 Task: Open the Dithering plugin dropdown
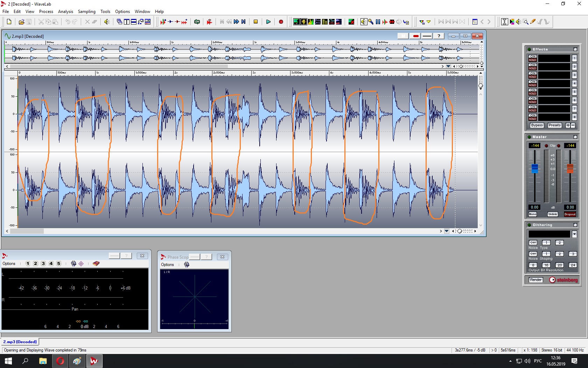[x=574, y=234]
